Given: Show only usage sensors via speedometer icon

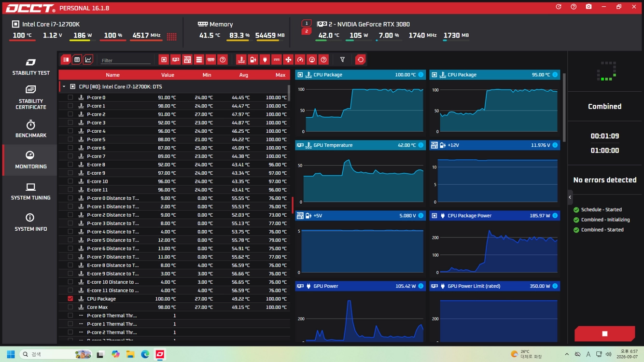Looking at the screenshot, I should (x=300, y=60).
